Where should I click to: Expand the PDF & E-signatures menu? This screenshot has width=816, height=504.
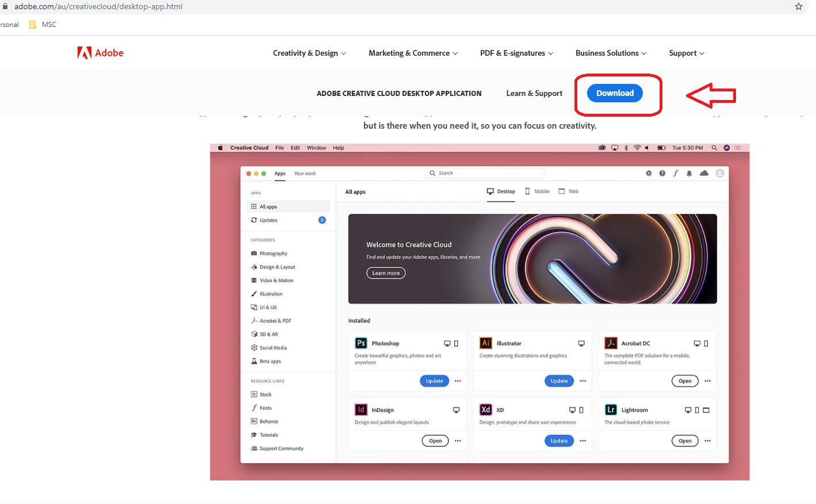(516, 53)
